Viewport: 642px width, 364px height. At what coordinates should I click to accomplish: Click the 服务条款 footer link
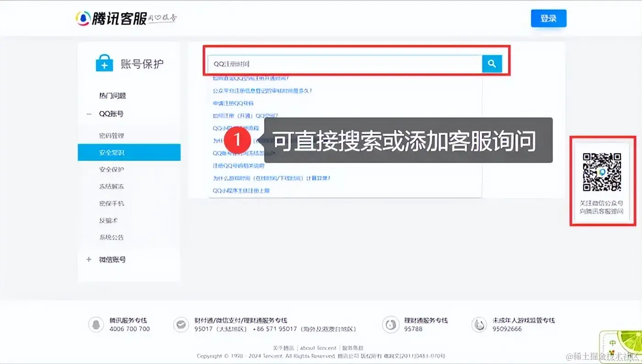coord(353,348)
